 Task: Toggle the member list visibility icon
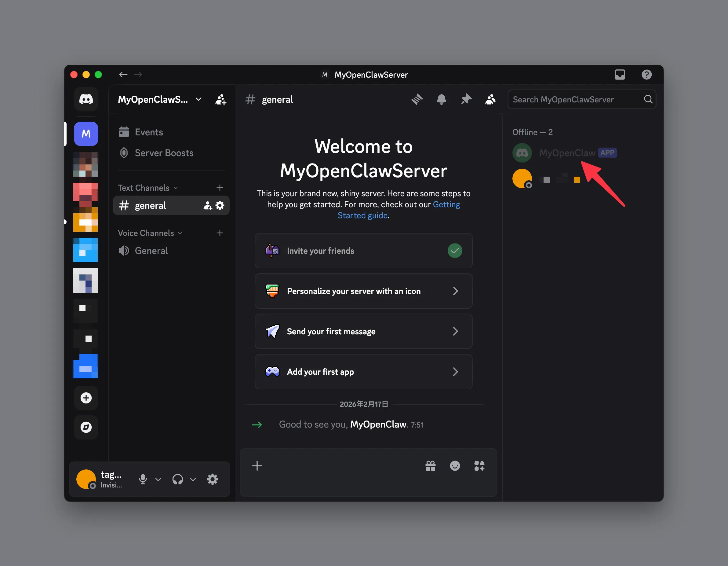click(490, 99)
